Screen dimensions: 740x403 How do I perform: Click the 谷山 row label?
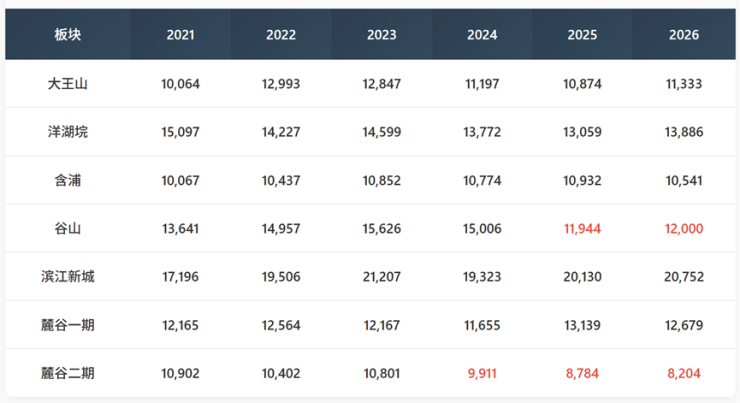point(68,228)
